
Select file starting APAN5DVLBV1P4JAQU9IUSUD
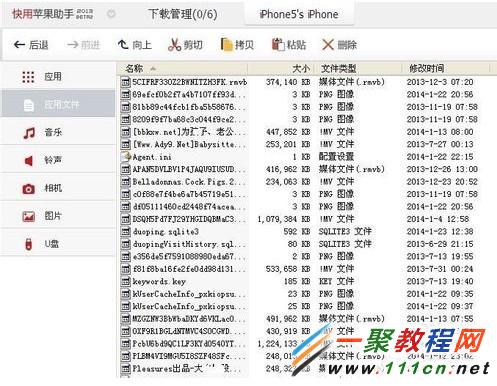188,169
